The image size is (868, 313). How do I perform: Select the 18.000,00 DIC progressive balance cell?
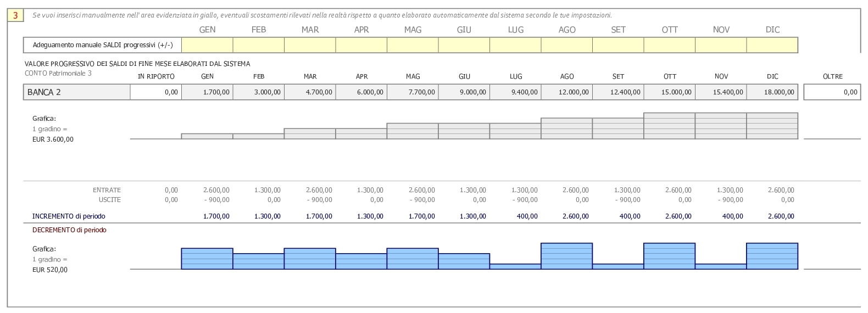(772, 92)
